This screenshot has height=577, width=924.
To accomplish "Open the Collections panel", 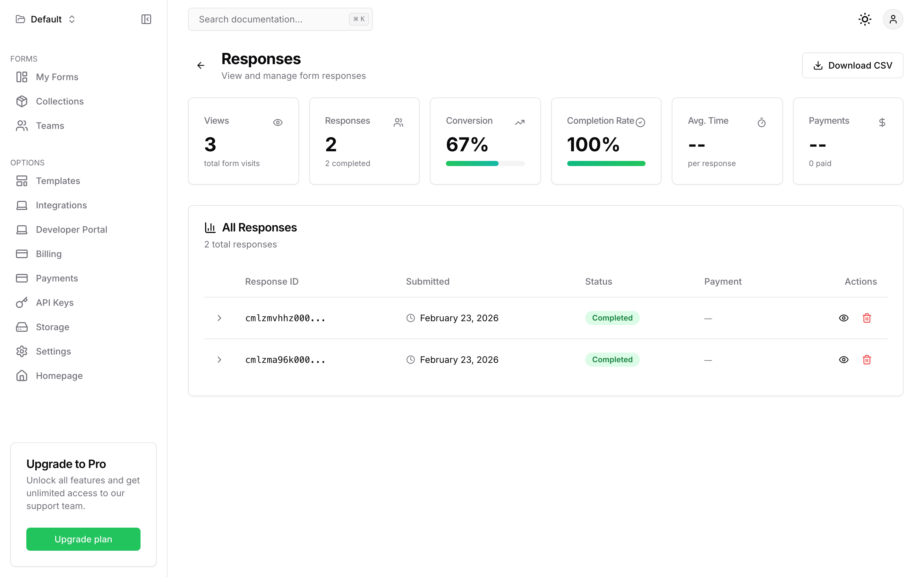I will pos(60,101).
